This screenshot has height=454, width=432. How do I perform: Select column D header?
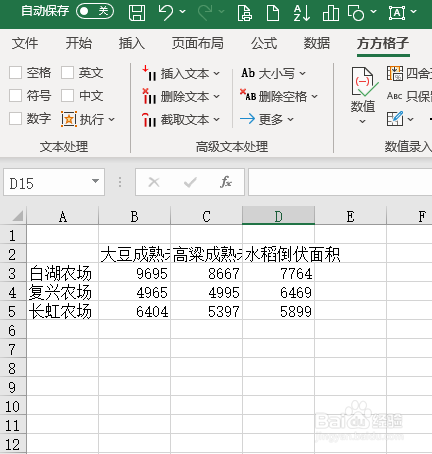tap(278, 216)
